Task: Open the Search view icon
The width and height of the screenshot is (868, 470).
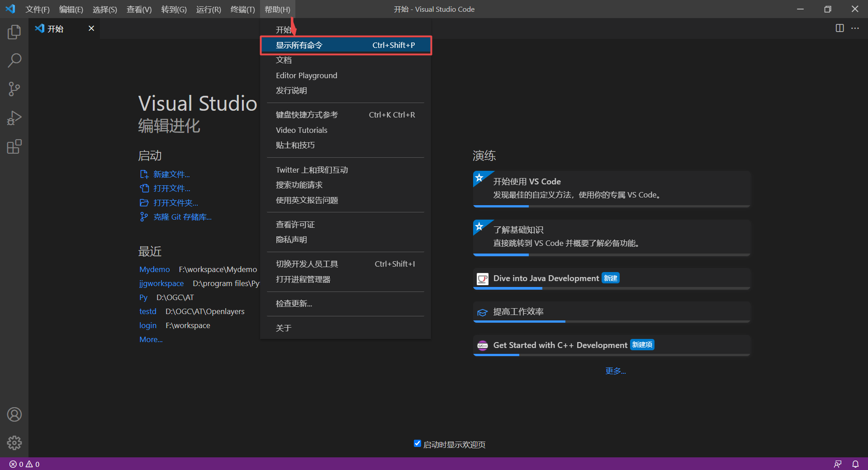Action: (14, 61)
